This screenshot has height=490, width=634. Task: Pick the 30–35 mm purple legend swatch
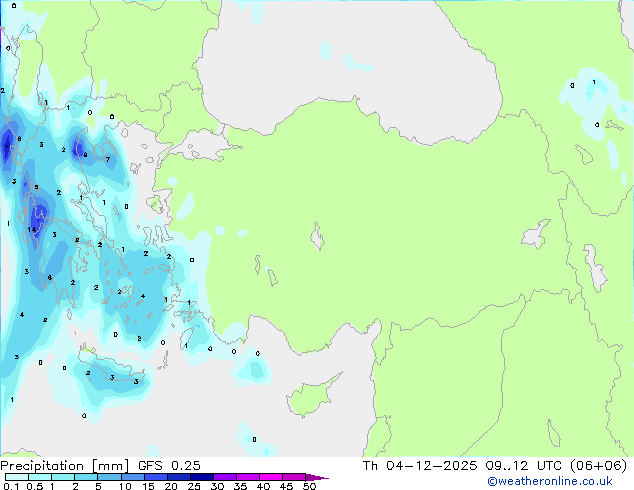[225, 477]
